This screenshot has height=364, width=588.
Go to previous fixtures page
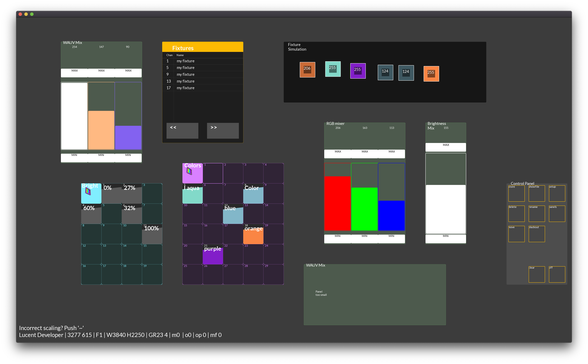[182, 131]
